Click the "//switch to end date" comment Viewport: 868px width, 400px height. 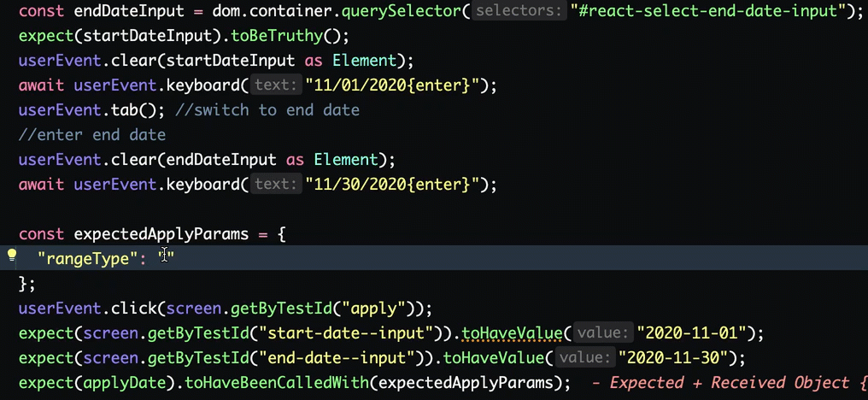(x=267, y=110)
